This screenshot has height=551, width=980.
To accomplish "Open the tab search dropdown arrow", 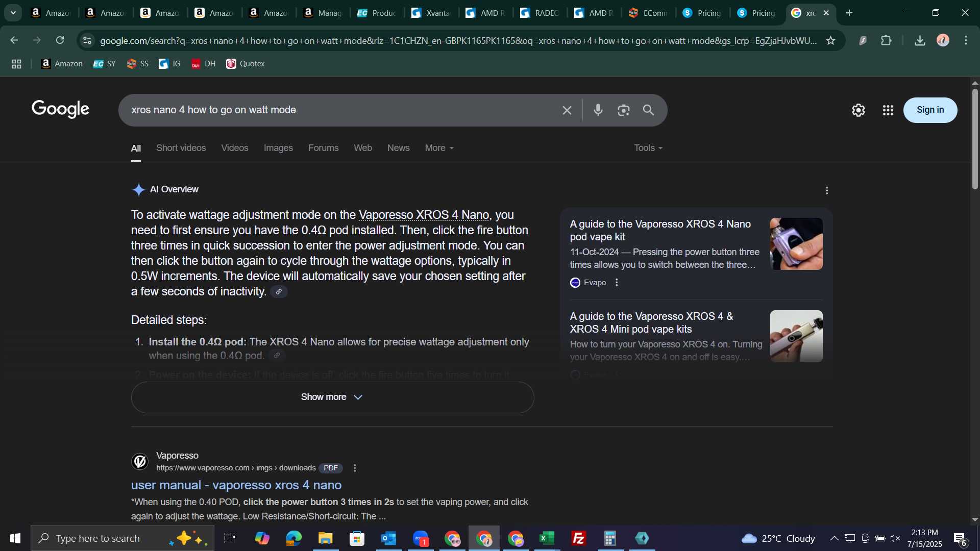I will (x=13, y=13).
